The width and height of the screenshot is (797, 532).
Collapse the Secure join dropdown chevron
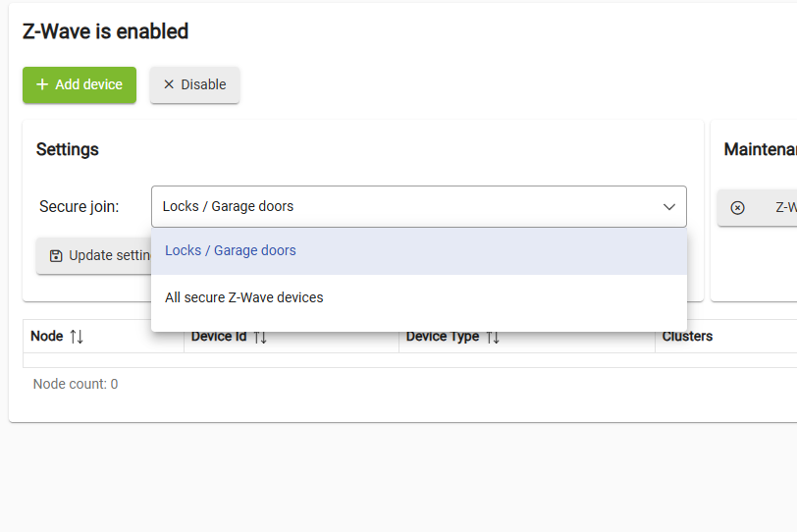coord(669,207)
